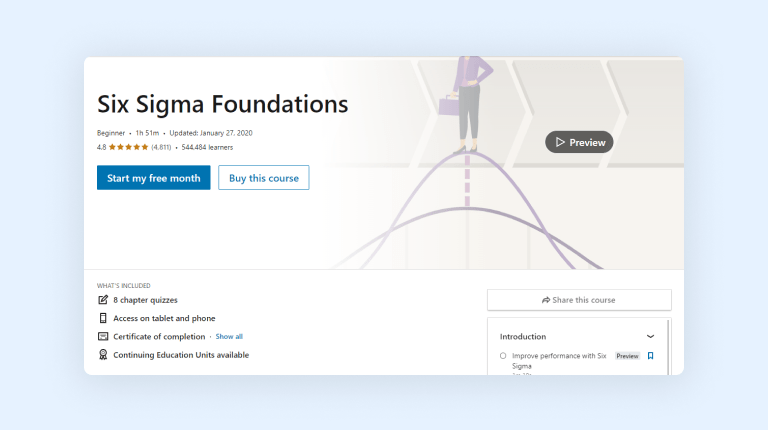This screenshot has height=430, width=768.
Task: Click the play triangle in the Preview button
Action: pos(560,142)
